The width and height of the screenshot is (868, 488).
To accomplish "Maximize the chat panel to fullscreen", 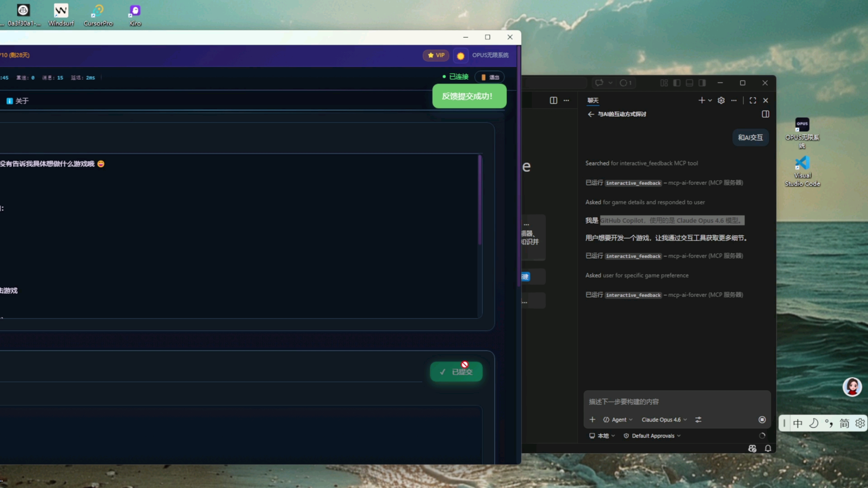I will tap(752, 100).
